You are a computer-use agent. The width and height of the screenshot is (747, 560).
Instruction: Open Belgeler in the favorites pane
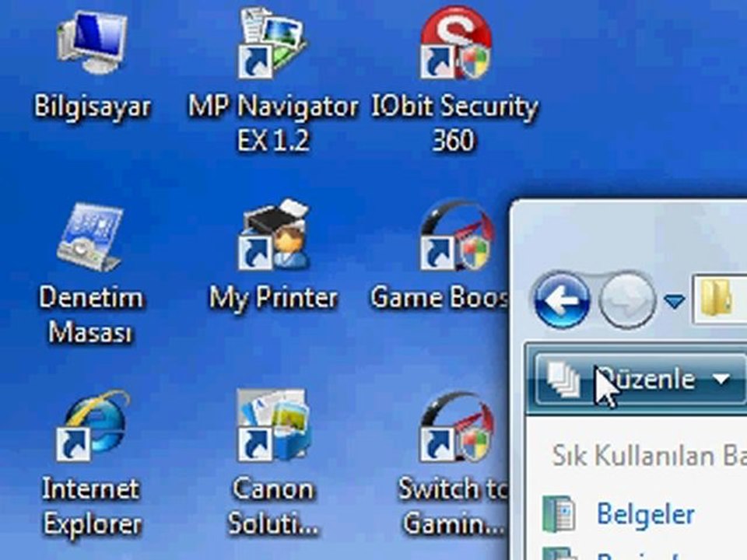tap(646, 514)
